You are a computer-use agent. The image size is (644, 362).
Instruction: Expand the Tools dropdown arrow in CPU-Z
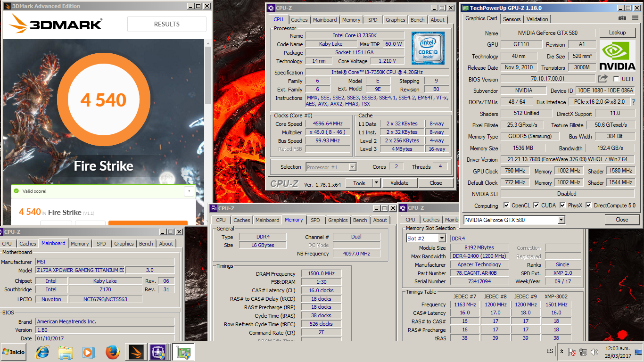point(376,183)
